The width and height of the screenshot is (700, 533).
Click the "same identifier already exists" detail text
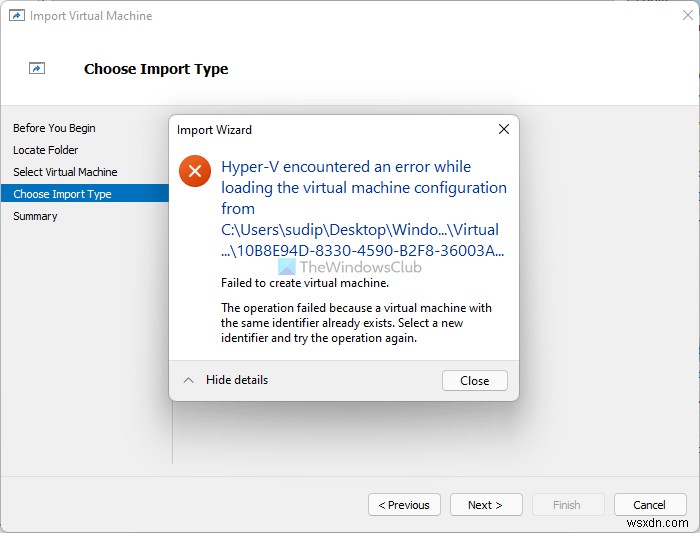coord(356,323)
